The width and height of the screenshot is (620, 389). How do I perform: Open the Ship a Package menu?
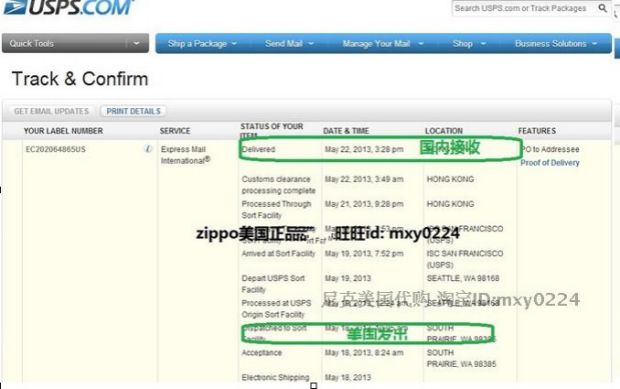pos(202,43)
